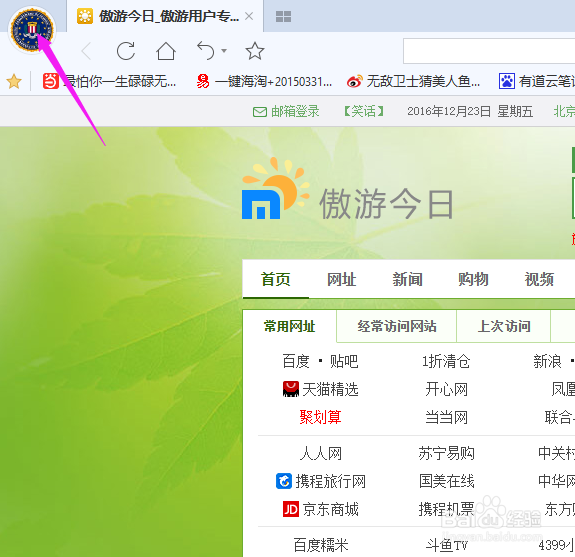Open 聚划算 red link
Screen dimensions: 575x557
(x=320, y=417)
